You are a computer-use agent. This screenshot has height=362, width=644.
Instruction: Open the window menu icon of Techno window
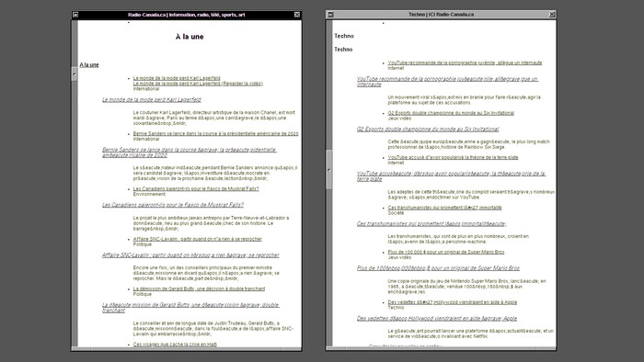tap(330, 15)
